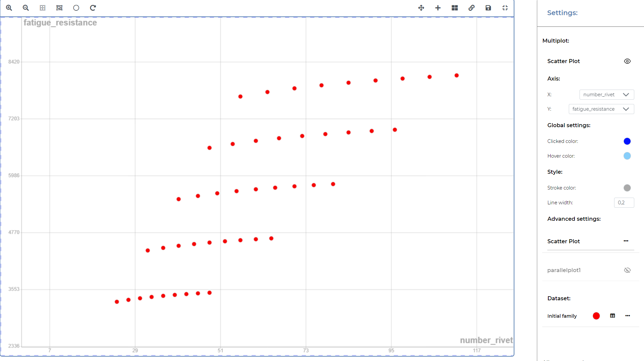Open the X axis number_rivet dropdown
Viewport: 644px width, 361px height.
[607, 95]
